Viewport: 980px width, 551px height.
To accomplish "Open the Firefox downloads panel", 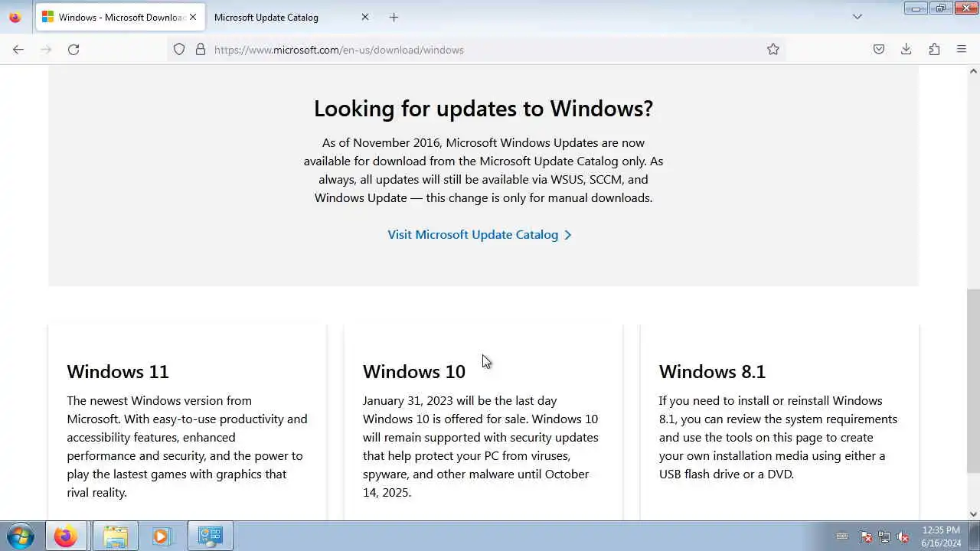I will pyautogui.click(x=906, y=50).
